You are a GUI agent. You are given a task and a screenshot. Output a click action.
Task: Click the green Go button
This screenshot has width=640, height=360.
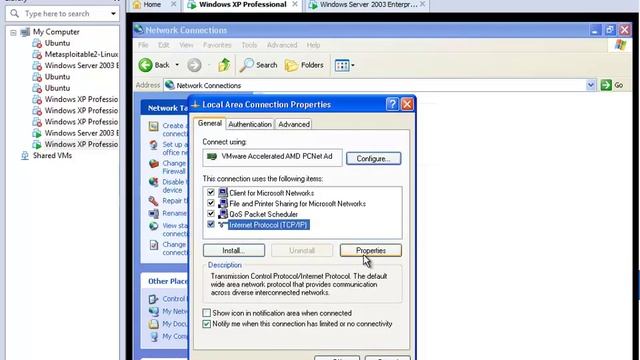pyautogui.click(x=612, y=85)
